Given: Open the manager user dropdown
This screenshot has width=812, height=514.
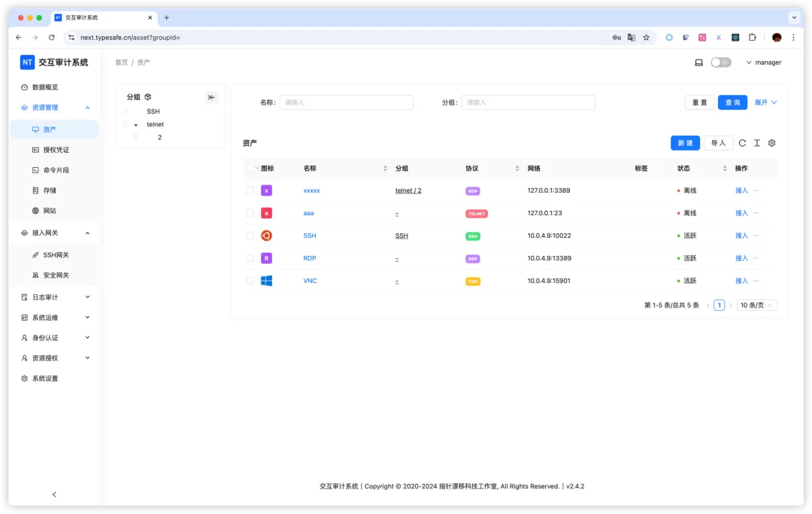Looking at the screenshot, I should (764, 62).
